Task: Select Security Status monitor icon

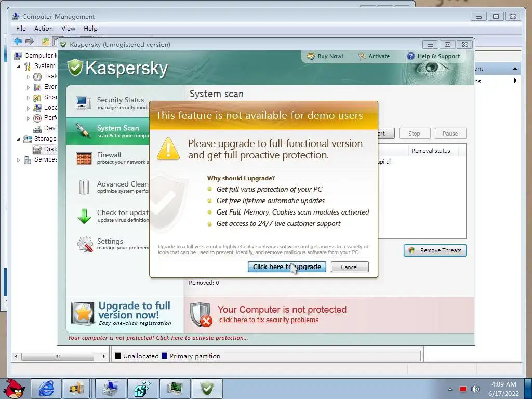Action: pos(84,103)
